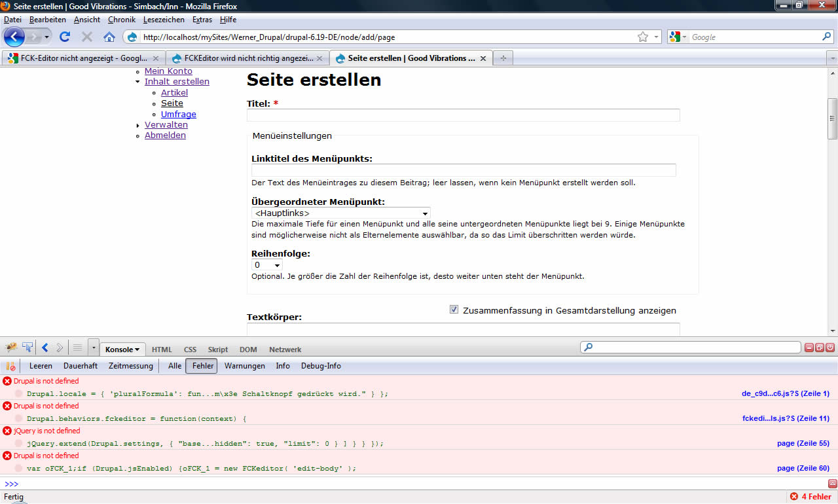
Task: Click the stop loading icon
Action: 86,37
